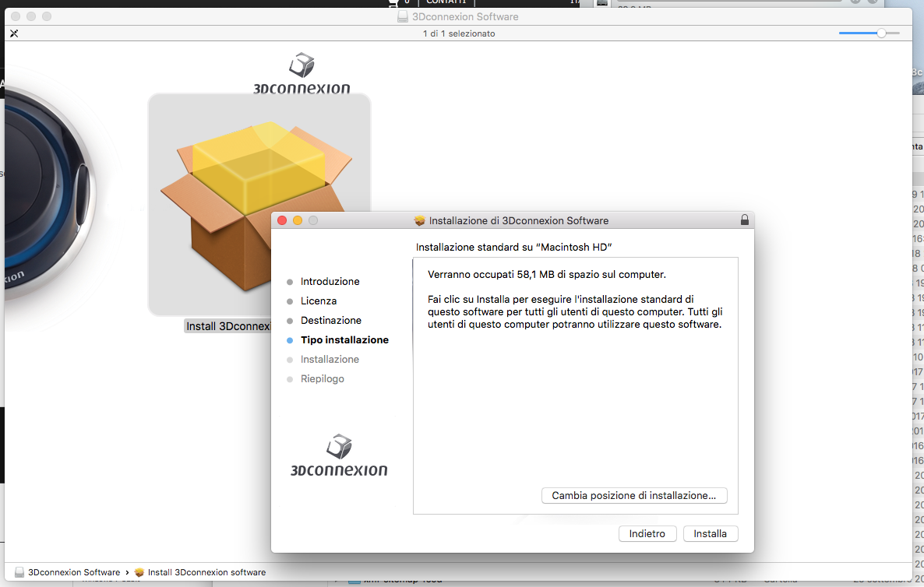The width and height of the screenshot is (924, 587).
Task: Click the lock icon in installer title bar
Action: (x=744, y=220)
